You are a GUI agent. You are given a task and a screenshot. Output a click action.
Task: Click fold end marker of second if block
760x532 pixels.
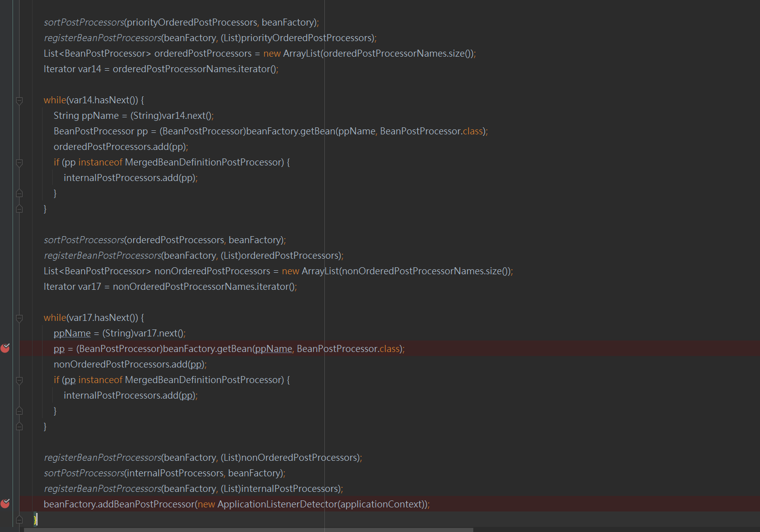19,411
